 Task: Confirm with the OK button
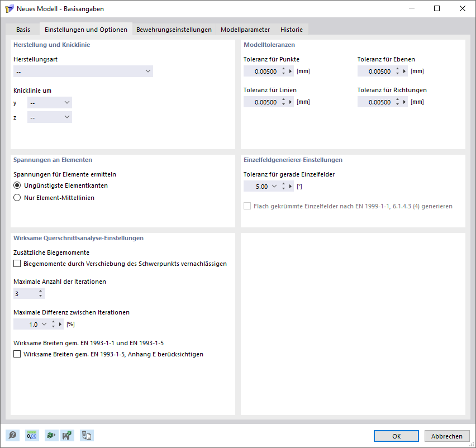click(396, 436)
